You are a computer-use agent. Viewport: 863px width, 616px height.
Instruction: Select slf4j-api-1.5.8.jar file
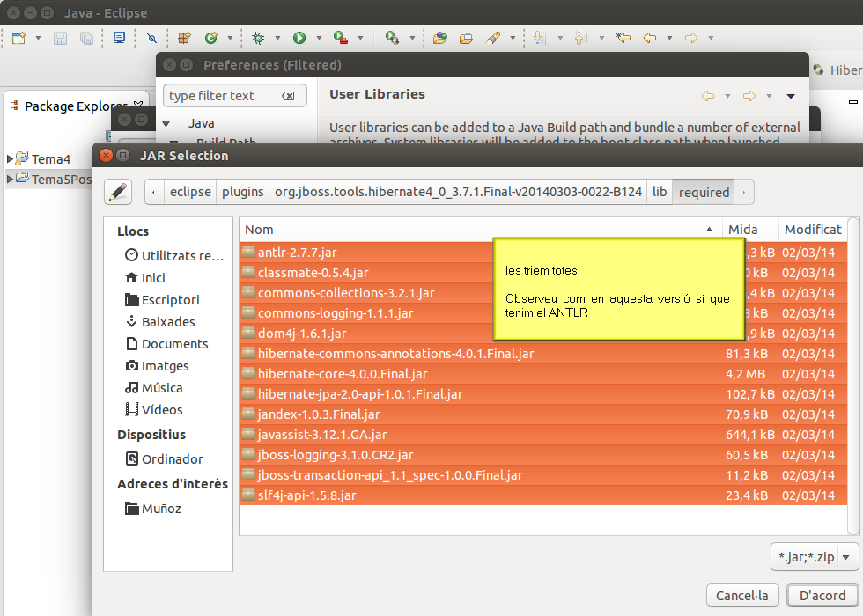pyautogui.click(x=543, y=495)
